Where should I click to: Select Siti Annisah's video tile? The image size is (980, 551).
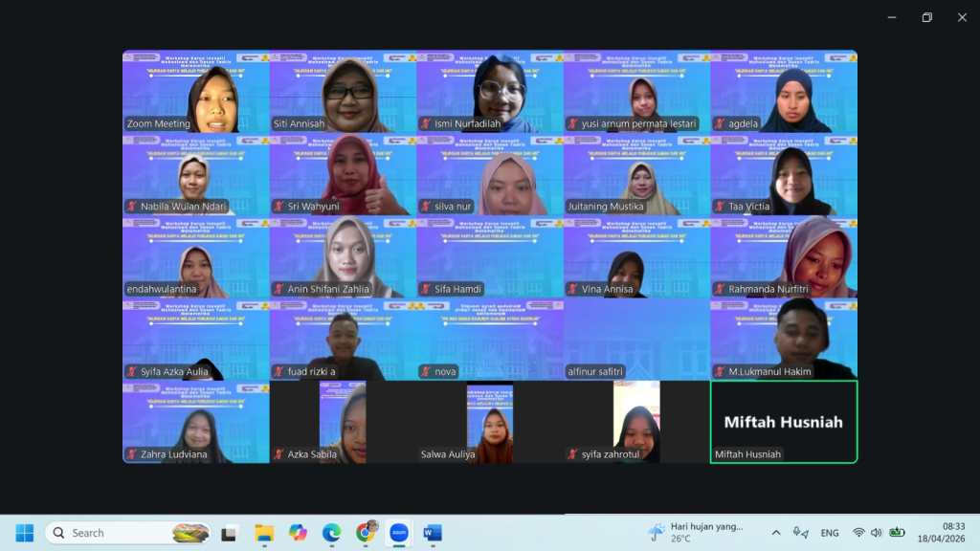click(343, 91)
